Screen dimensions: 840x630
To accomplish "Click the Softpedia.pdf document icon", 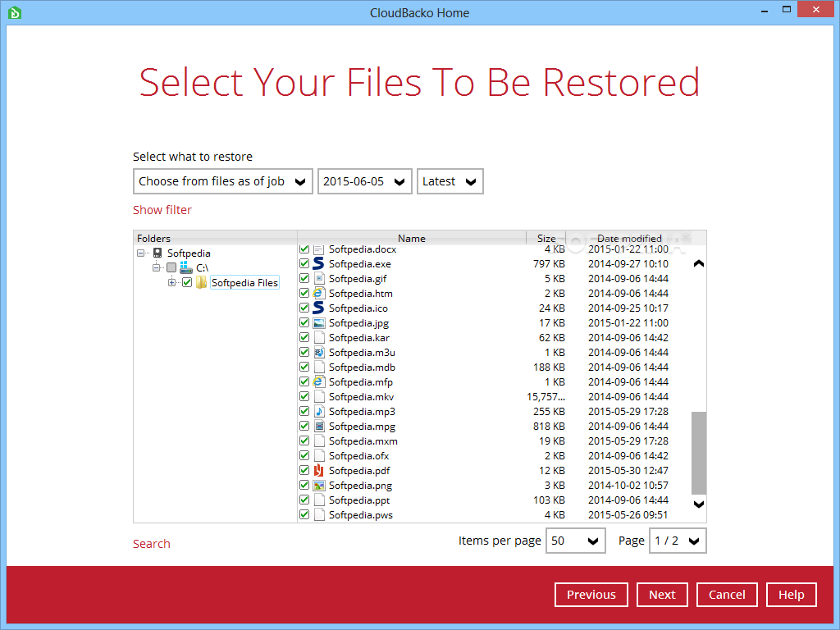I will (319, 470).
